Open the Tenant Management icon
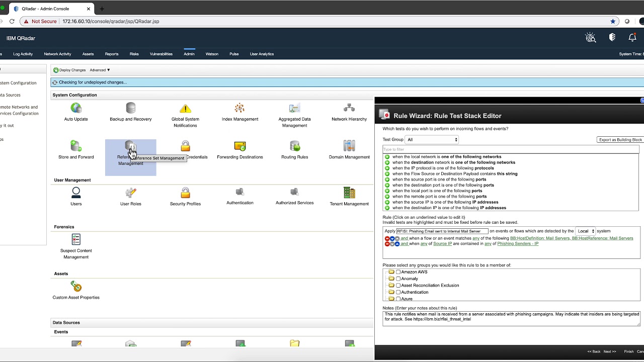Screen dimensions: 644x362 349,193
